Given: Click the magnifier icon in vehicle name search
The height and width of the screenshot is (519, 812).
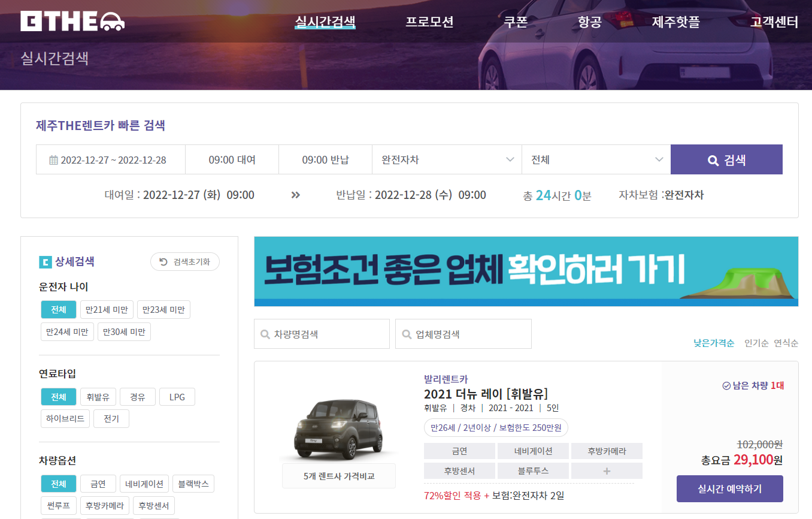Looking at the screenshot, I should pyautogui.click(x=265, y=334).
